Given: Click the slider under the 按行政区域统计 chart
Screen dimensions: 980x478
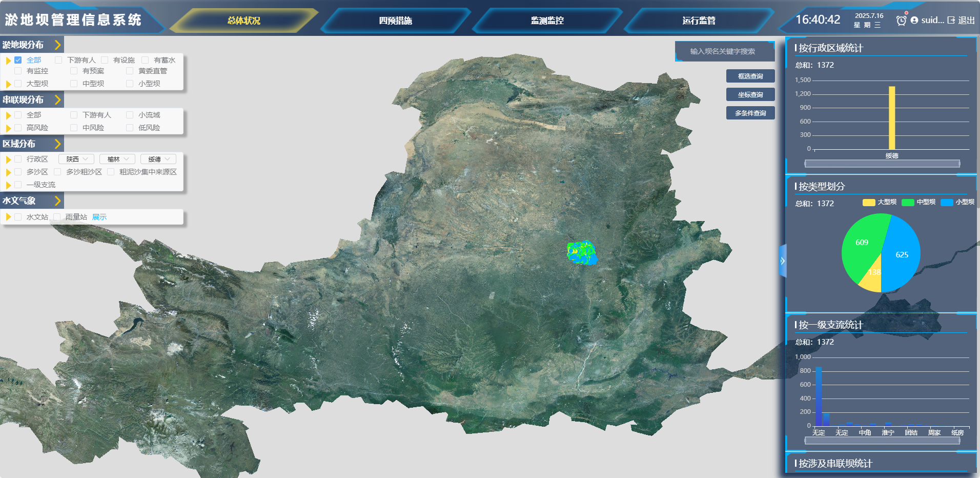Looking at the screenshot, I should click(x=882, y=164).
